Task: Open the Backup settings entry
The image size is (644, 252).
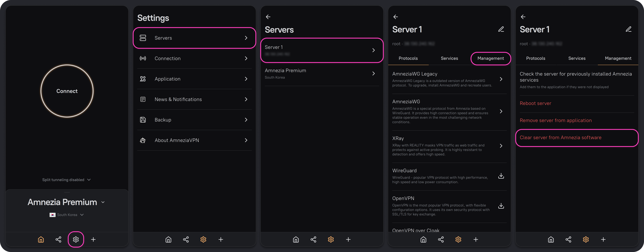Action: pos(194,120)
